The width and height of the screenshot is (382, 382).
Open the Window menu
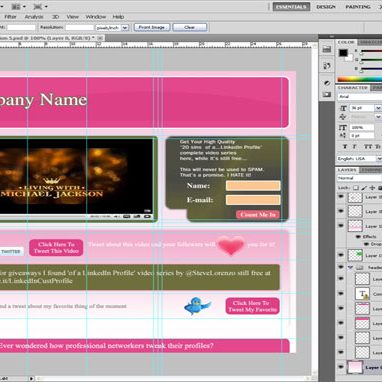point(96,17)
